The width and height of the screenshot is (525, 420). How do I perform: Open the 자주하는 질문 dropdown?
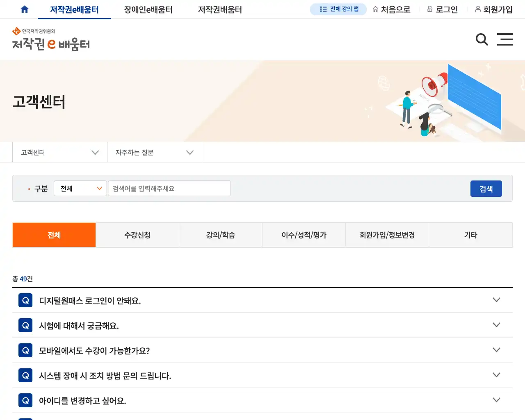click(x=154, y=152)
